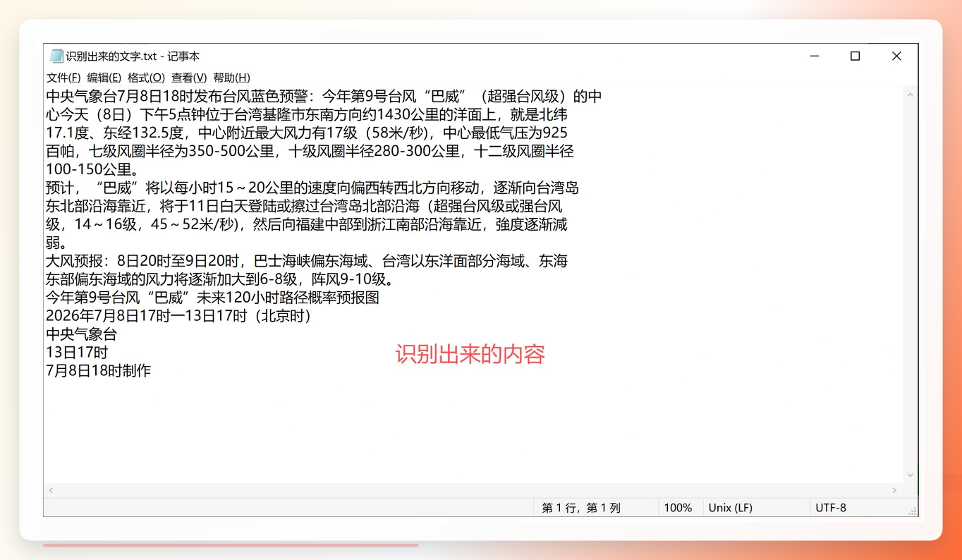Viewport: 962px width, 560px height.
Task: Click the Unix (LF) line ending indicator
Action: click(x=730, y=508)
